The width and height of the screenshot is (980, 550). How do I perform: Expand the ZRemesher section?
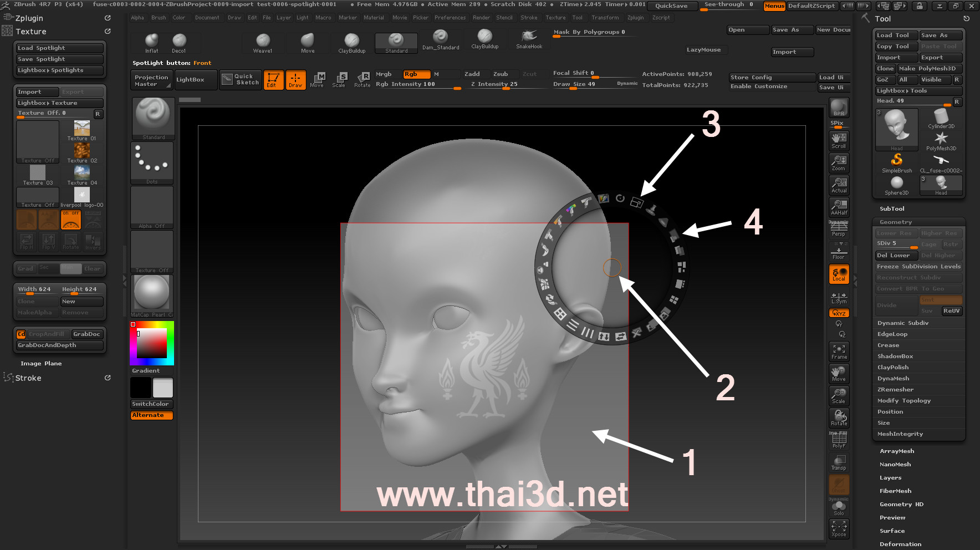coord(895,390)
